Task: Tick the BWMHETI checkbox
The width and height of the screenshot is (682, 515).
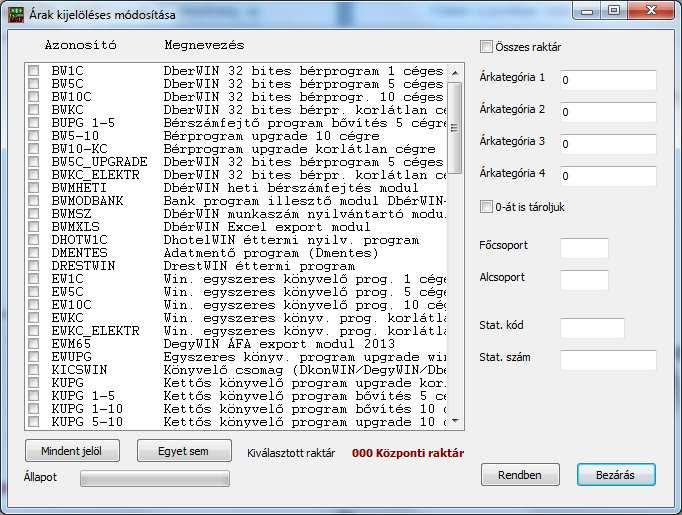Action: pos(33,187)
